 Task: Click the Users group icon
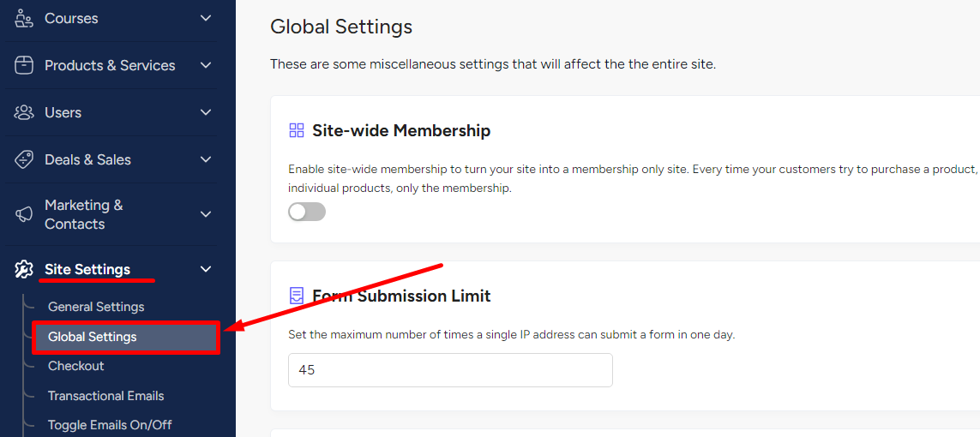pos(24,112)
